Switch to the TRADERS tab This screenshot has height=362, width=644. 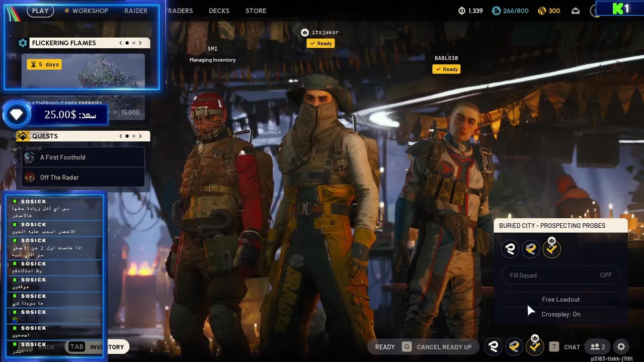[x=178, y=11]
